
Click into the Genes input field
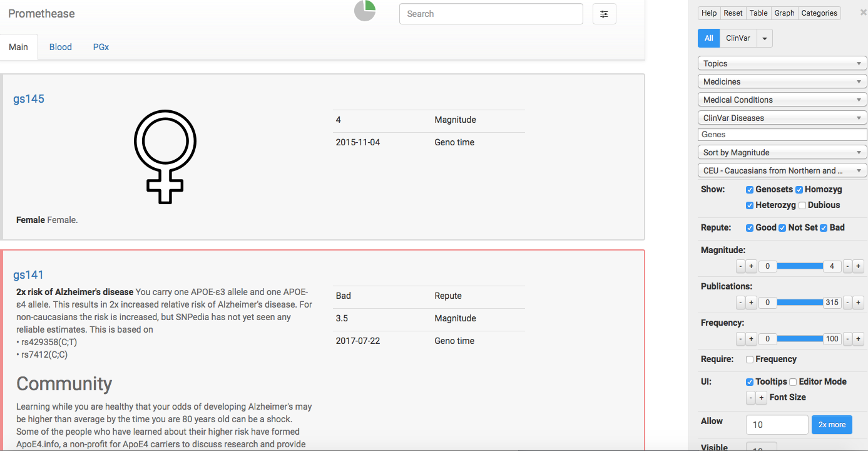tap(782, 135)
